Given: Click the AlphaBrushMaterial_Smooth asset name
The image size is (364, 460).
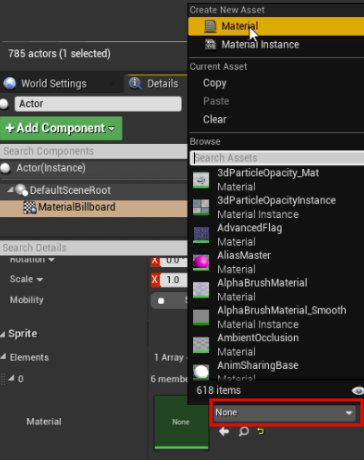Looking at the screenshot, I should (282, 310).
